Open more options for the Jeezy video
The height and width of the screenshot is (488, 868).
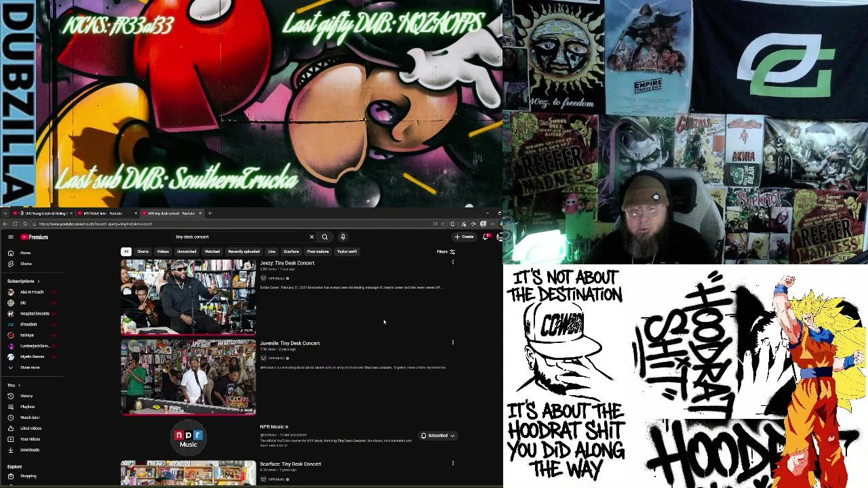click(452, 262)
